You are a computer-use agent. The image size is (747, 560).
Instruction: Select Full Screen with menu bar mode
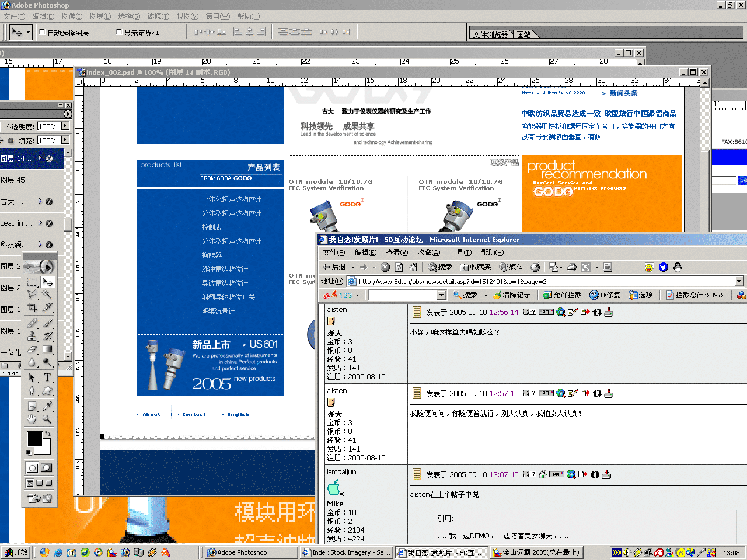40,483
